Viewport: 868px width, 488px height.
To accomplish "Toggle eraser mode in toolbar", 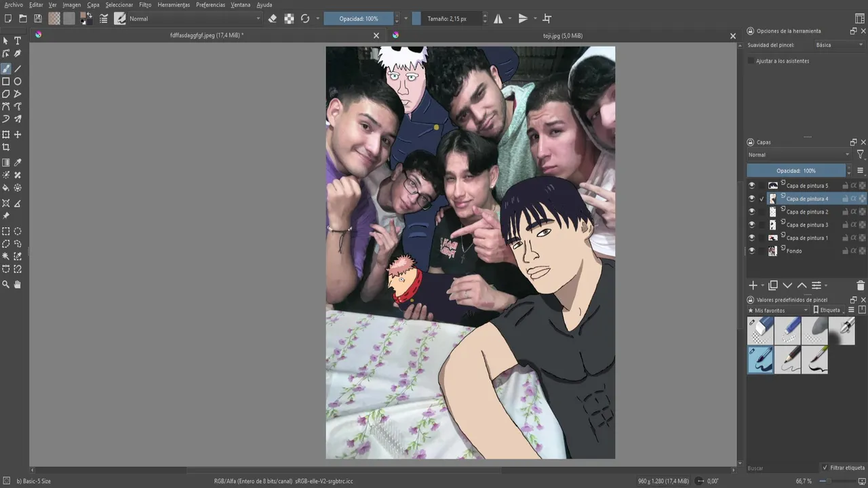I will 273,18.
